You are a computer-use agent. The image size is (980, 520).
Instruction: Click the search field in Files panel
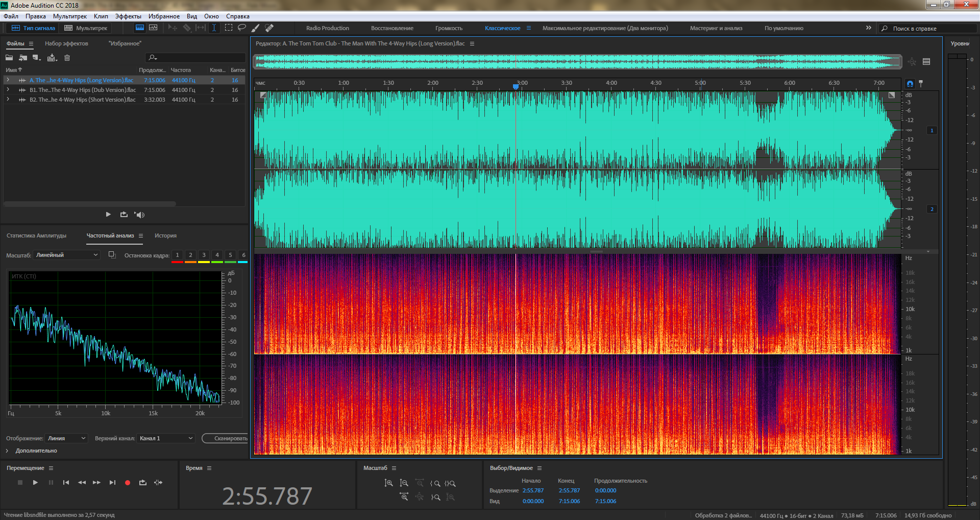(x=199, y=58)
